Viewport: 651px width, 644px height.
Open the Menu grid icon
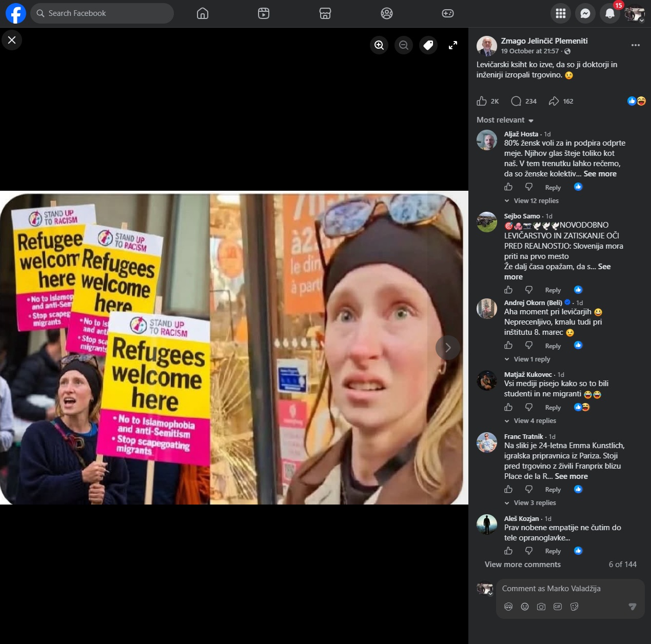click(561, 14)
